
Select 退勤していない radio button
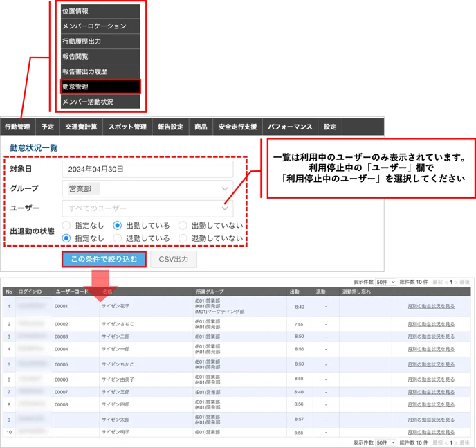pos(183,238)
